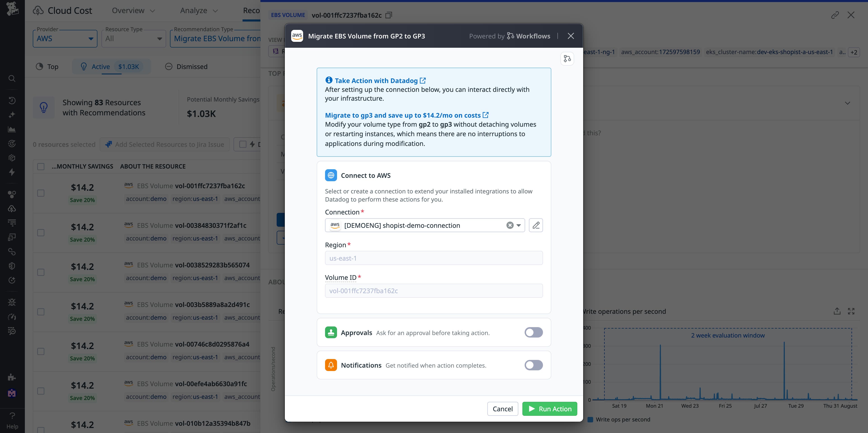Edit the connection with the pencil icon
Image resolution: width=868 pixels, height=433 pixels.
[536, 225]
